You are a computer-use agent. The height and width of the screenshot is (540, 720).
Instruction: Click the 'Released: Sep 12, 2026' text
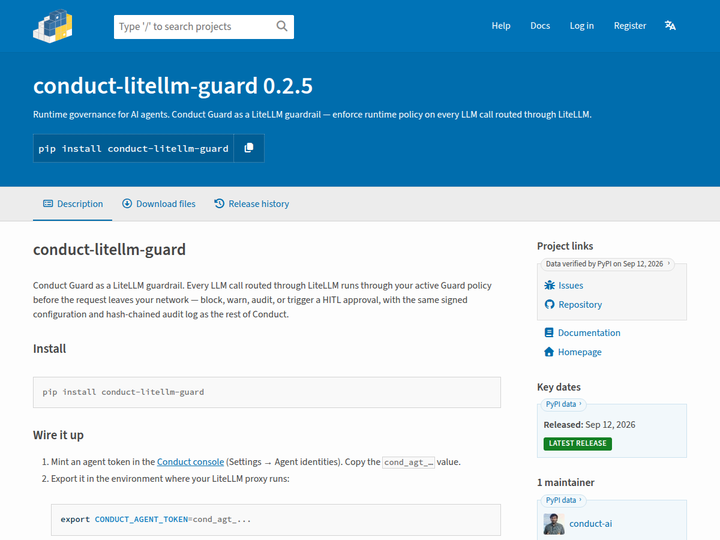(x=590, y=424)
